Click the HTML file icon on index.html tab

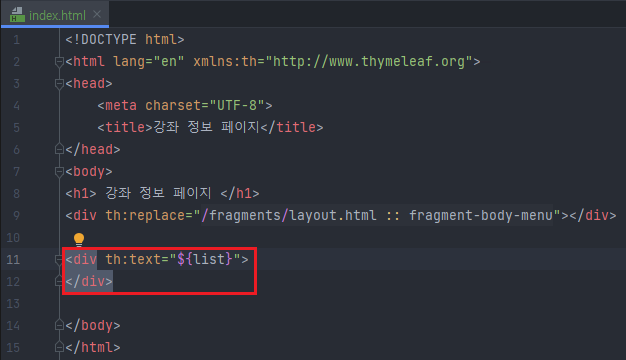pyautogui.click(x=17, y=15)
